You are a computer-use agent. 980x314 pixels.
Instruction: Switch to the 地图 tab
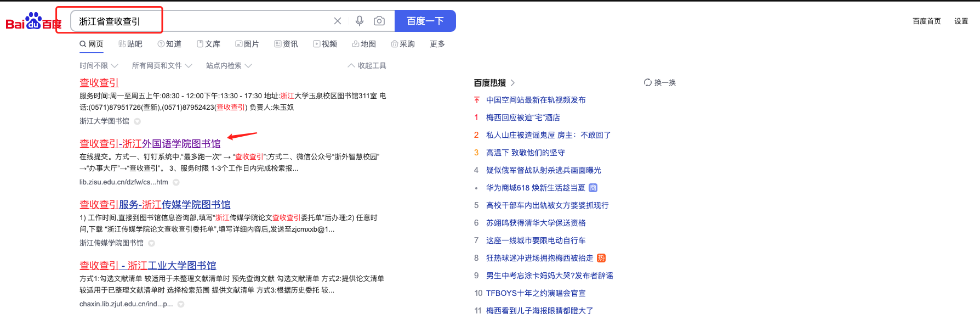(x=364, y=44)
